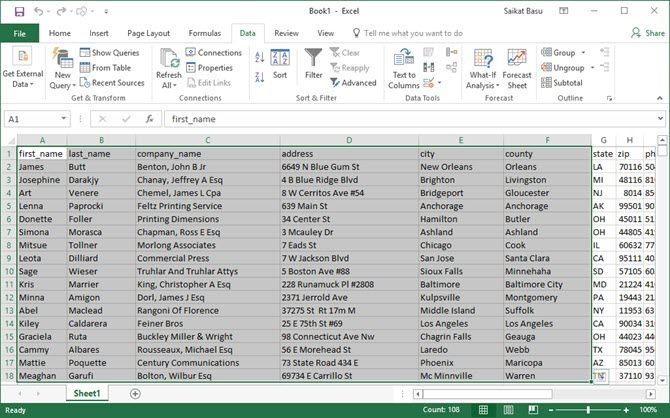Click Show Queries
The image size is (670, 418).
pyautogui.click(x=110, y=53)
